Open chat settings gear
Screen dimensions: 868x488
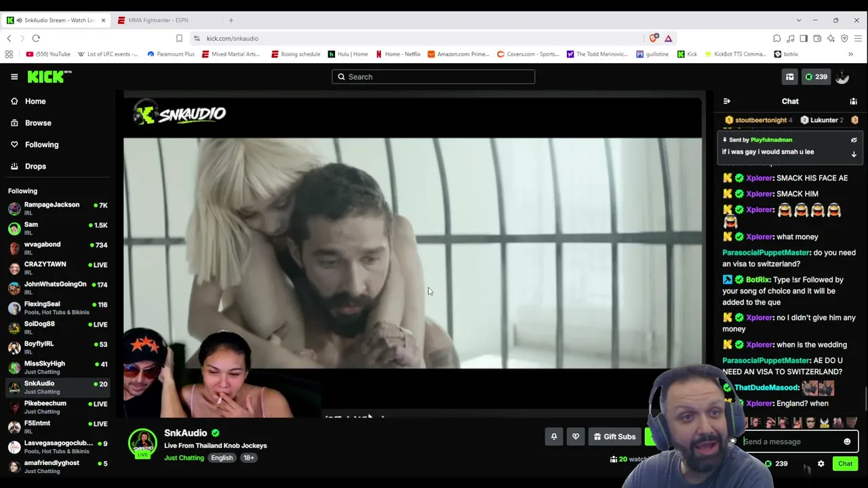(821, 464)
